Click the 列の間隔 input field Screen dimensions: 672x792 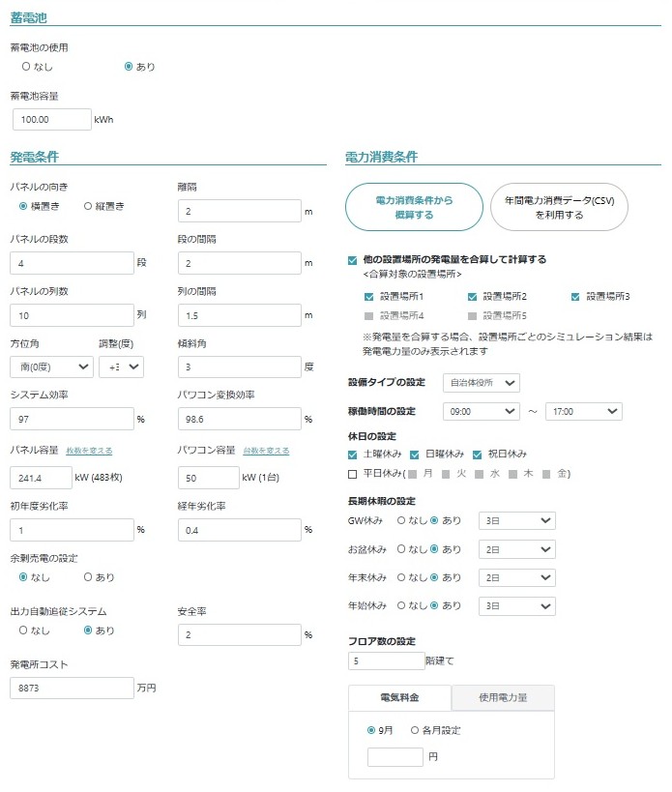coord(240,315)
